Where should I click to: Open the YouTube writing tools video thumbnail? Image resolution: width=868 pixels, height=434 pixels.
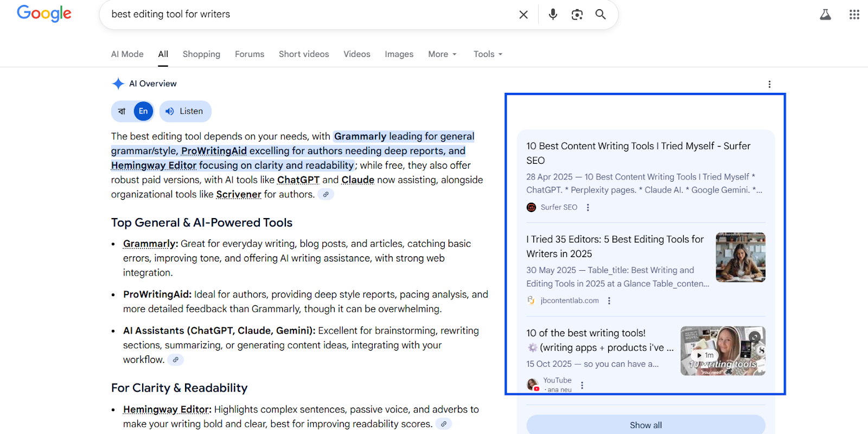[x=723, y=350]
